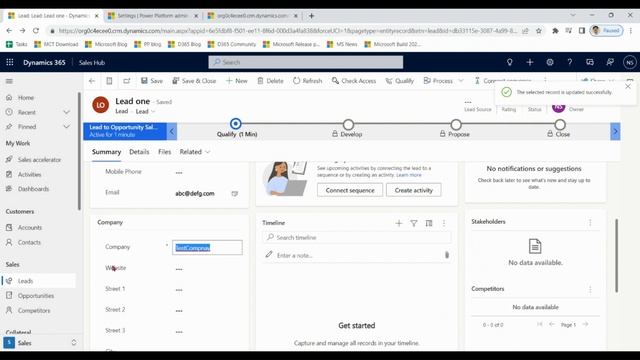
Task: Open Sales accelerator
Action: point(39,160)
